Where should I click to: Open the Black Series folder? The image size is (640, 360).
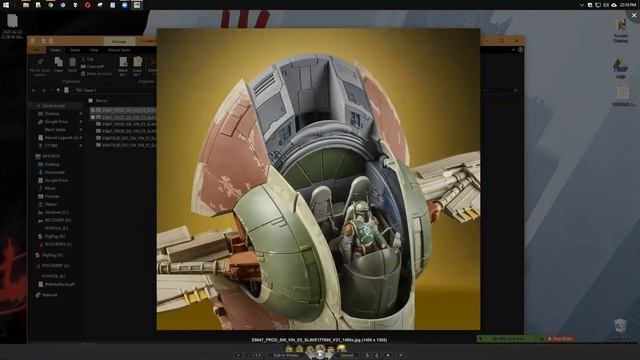click(x=55, y=129)
